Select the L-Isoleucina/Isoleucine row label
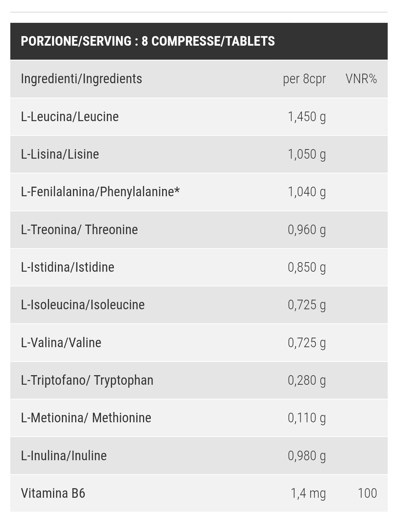This screenshot has width=398, height=532. pos(83,305)
